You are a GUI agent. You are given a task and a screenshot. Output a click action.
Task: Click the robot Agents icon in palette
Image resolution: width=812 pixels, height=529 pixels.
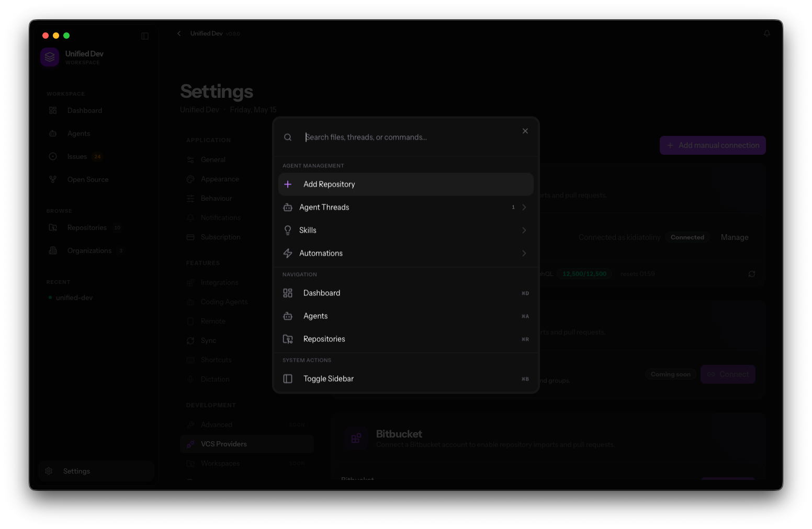tap(288, 316)
